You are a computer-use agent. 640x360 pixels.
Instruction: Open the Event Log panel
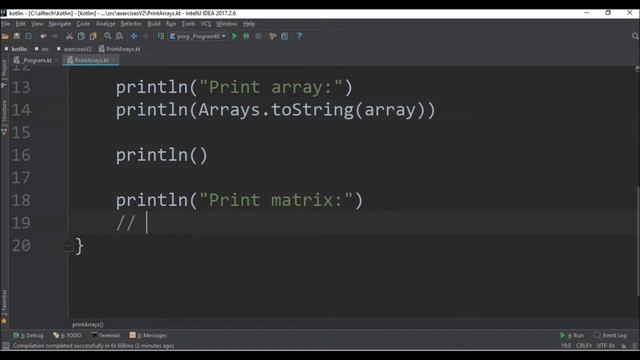point(610,336)
